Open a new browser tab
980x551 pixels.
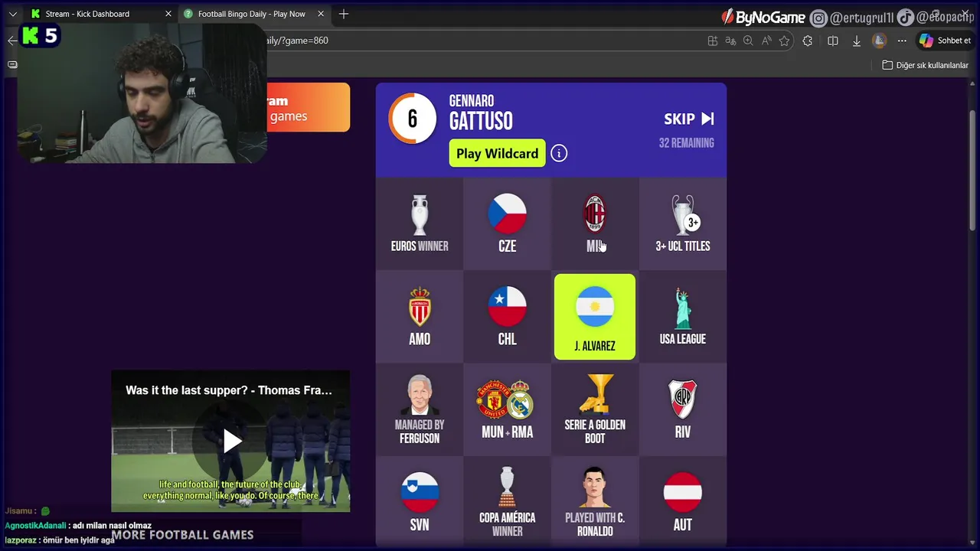[344, 14]
